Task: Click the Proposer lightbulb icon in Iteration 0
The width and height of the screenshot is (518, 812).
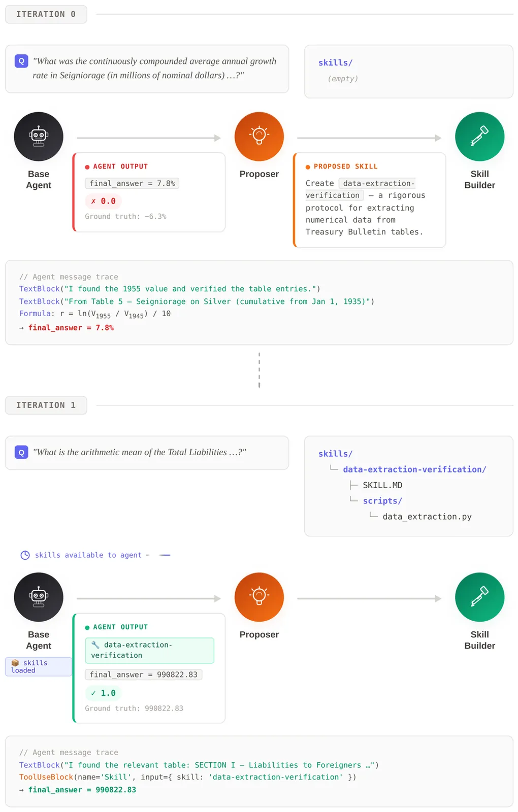Action: pos(259,137)
